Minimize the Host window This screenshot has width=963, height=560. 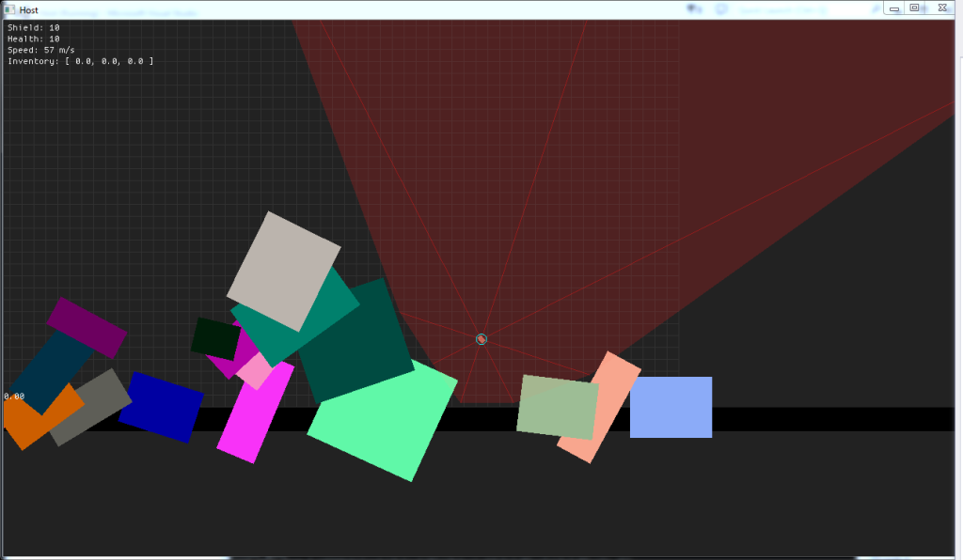click(x=894, y=8)
